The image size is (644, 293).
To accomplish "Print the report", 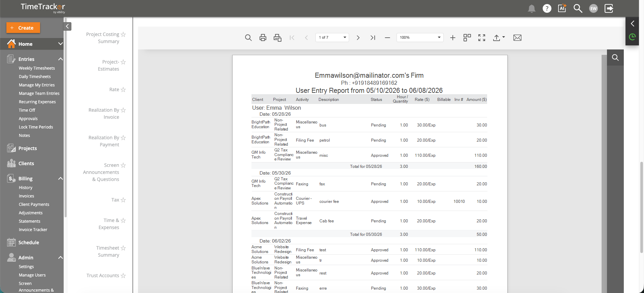I will [263, 38].
